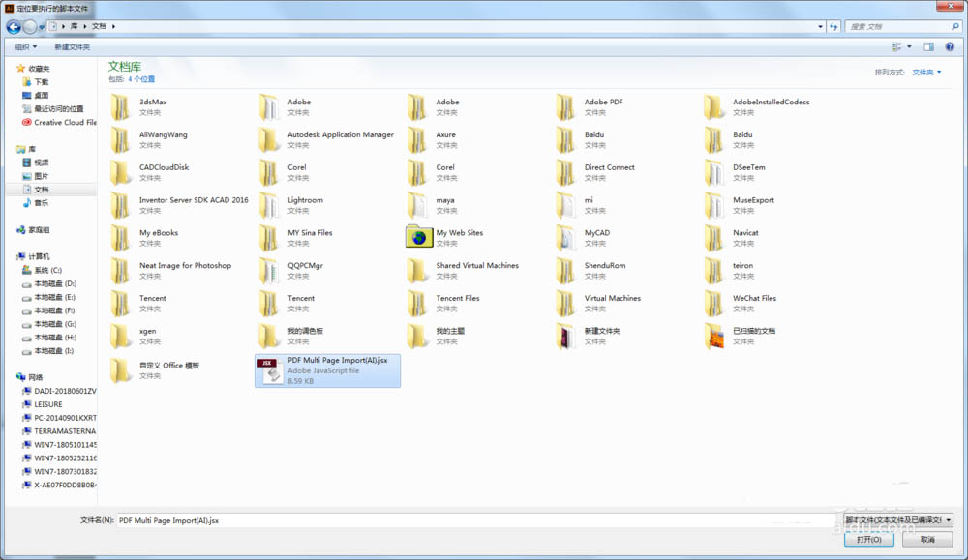Viewport: 968px width, 560px height.
Task: Click the 文件名 input field
Action: [x=477, y=520]
